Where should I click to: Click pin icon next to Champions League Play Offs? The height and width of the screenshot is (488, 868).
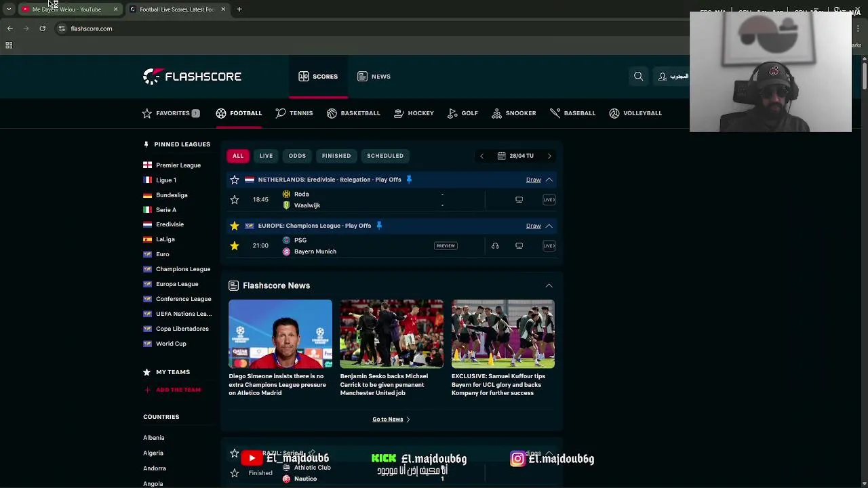coord(379,226)
